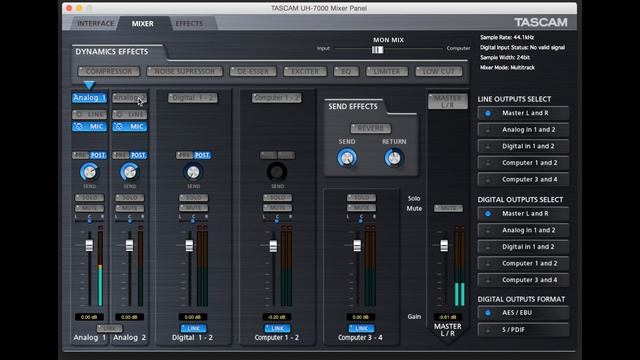Click the Analog 1 SEND knob

[x=89, y=172]
